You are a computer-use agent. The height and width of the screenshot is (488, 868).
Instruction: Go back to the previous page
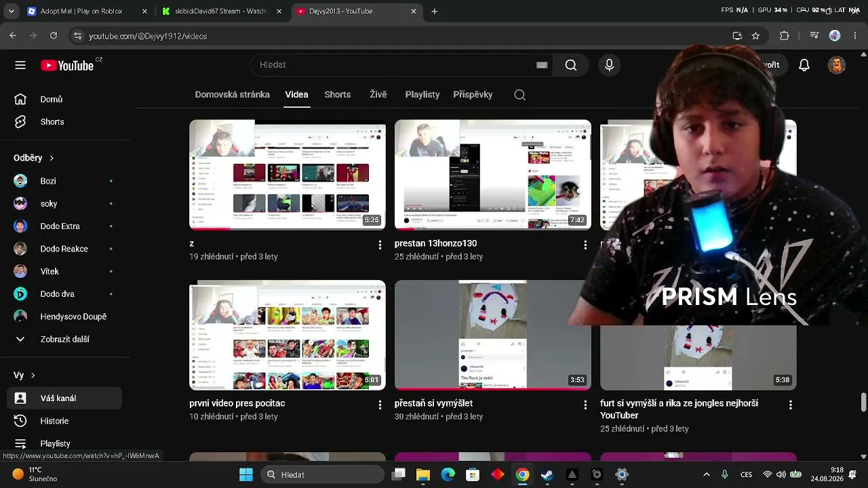[13, 36]
